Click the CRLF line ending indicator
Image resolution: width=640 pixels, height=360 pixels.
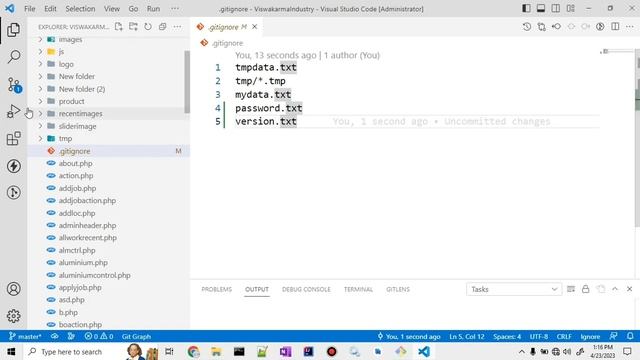[x=564, y=336]
